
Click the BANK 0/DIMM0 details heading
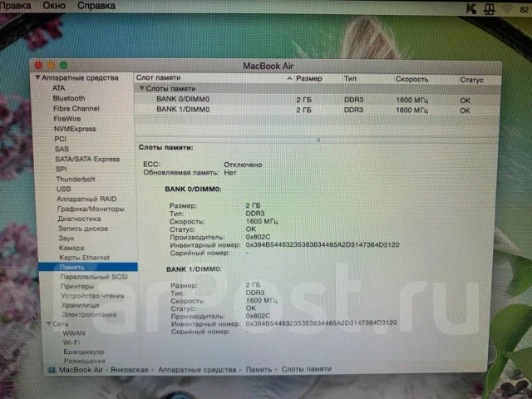(193, 189)
